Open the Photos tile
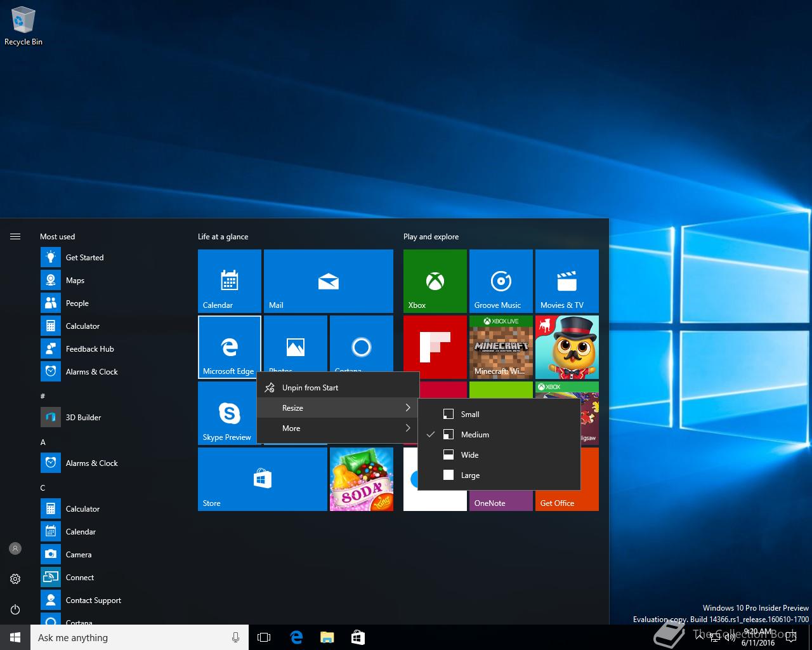Image resolution: width=812 pixels, height=650 pixels. [x=296, y=343]
